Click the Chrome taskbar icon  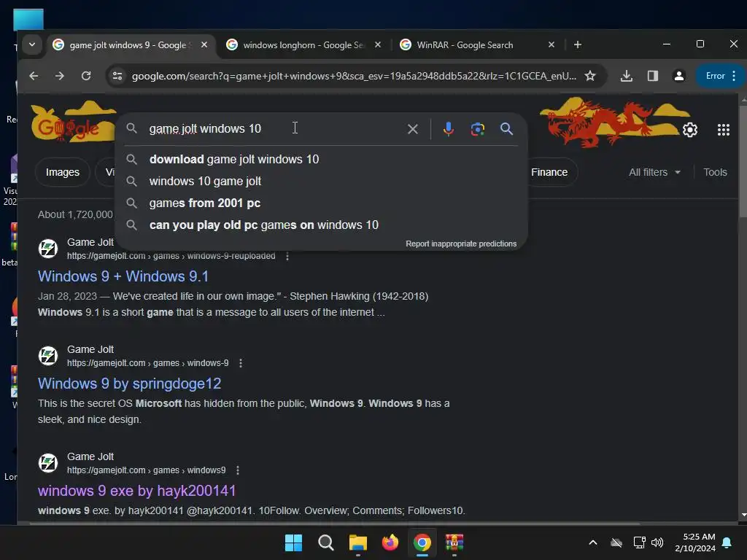point(422,542)
